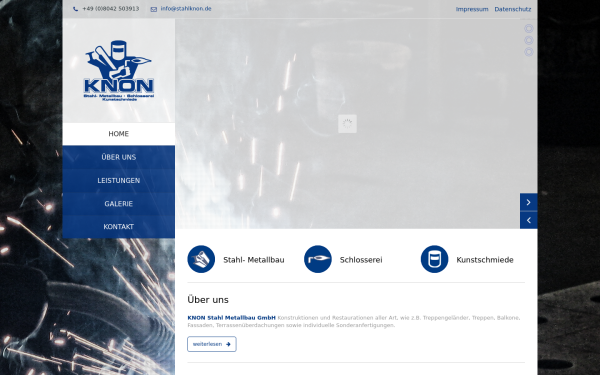600x375 pixels.
Task: Click the phone number +49 (0)8042 503913
Action: coord(111,9)
